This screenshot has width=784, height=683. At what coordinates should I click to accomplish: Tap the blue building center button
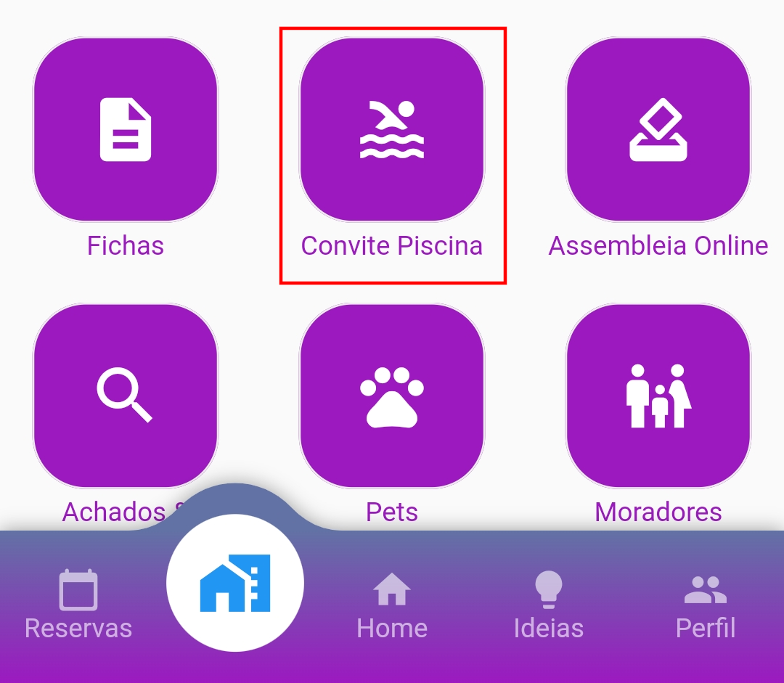tap(235, 583)
